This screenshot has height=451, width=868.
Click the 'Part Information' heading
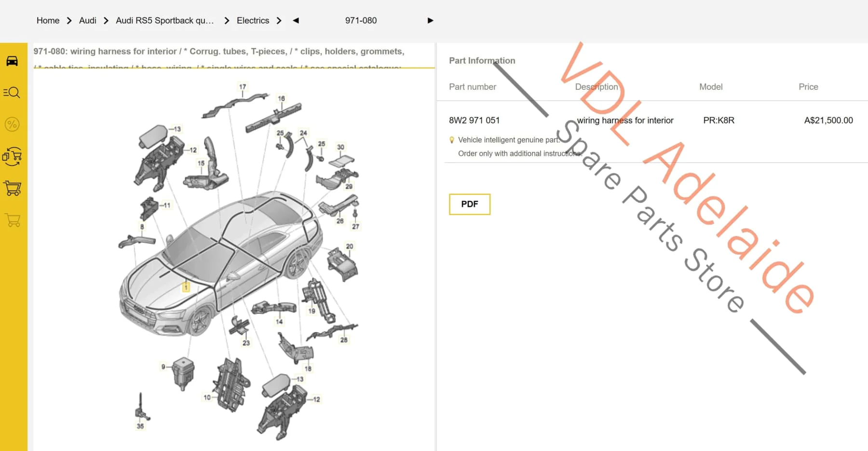482,60
